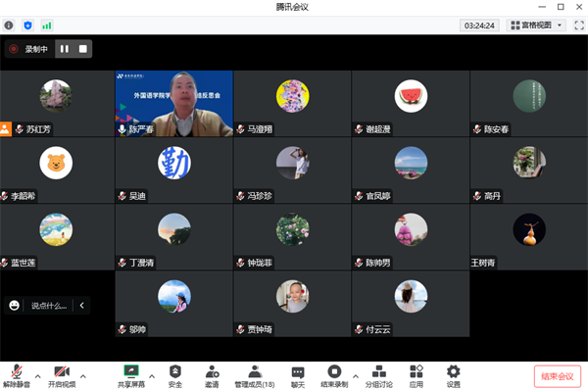Open the Chat (聊天) bubble icon
This screenshot has height=390, width=588.
pyautogui.click(x=298, y=376)
